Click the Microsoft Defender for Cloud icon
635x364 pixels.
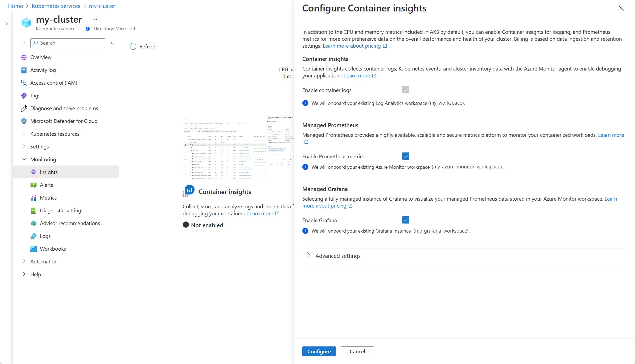(x=24, y=121)
